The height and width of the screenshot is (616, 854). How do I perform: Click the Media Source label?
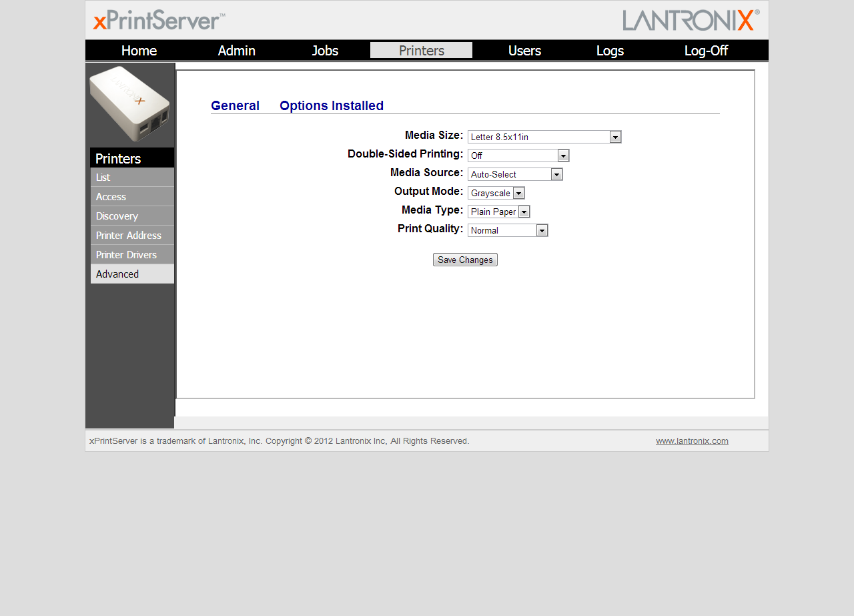427,173
